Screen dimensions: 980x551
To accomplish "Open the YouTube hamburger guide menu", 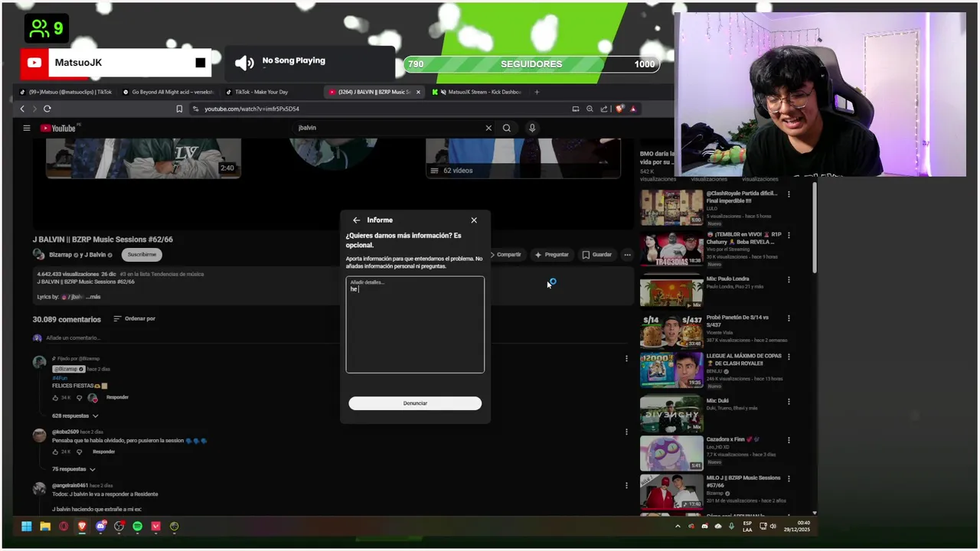I will [x=26, y=129].
